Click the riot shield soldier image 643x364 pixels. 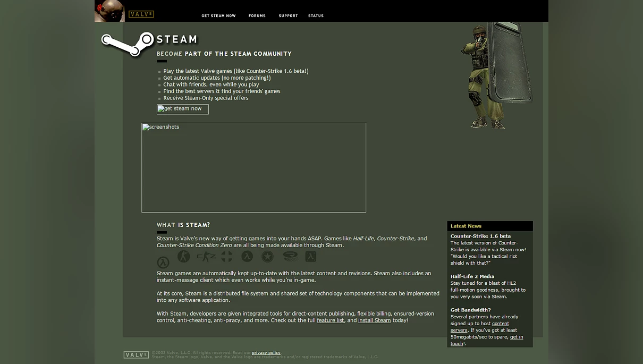click(x=497, y=75)
